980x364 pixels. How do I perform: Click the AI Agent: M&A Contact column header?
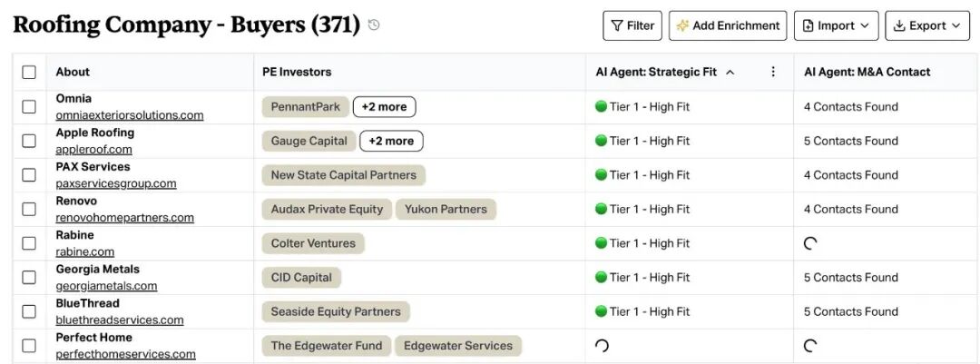coord(867,72)
